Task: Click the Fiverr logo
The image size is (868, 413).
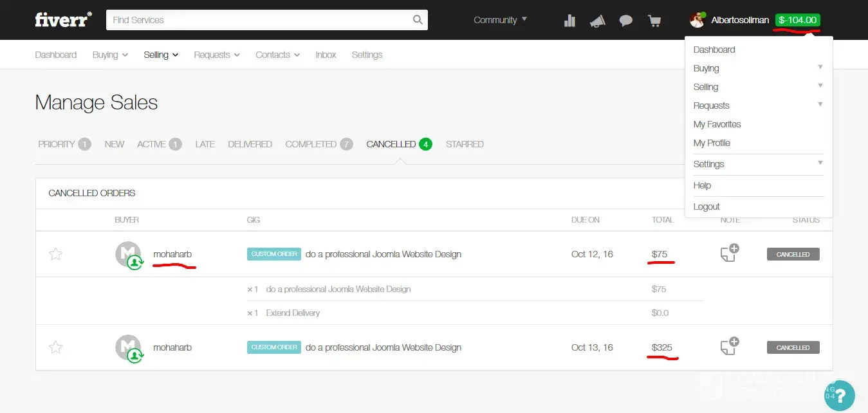Action: [63, 20]
